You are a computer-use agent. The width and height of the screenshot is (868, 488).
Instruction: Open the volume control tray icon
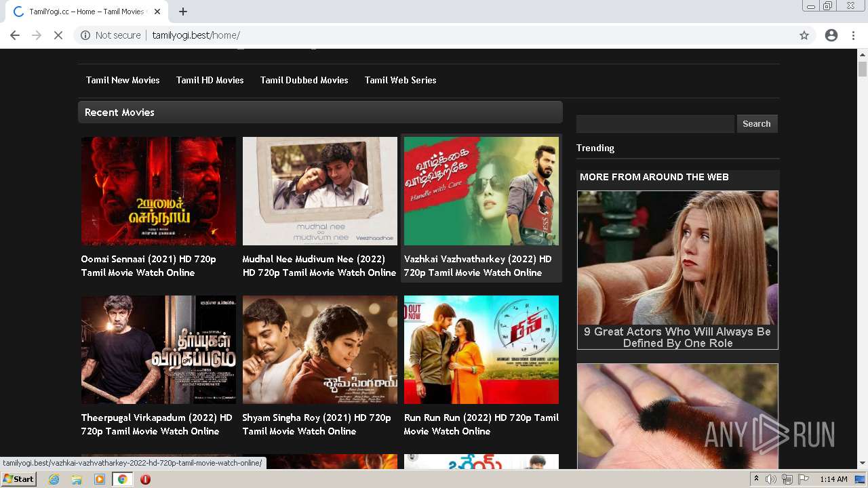(771, 479)
